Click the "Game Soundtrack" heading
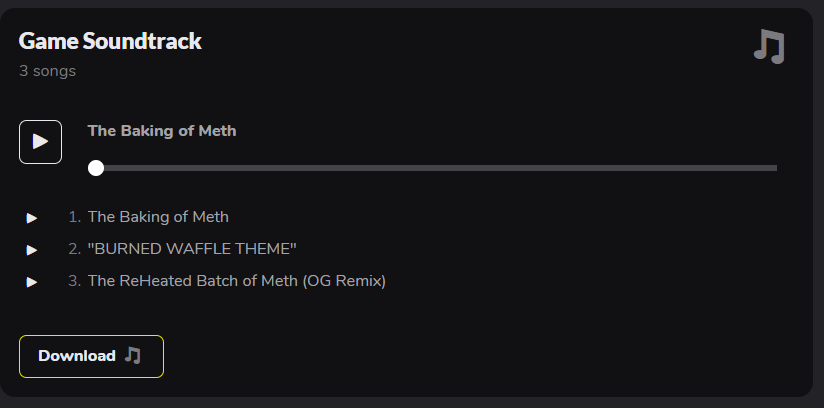 [x=110, y=41]
